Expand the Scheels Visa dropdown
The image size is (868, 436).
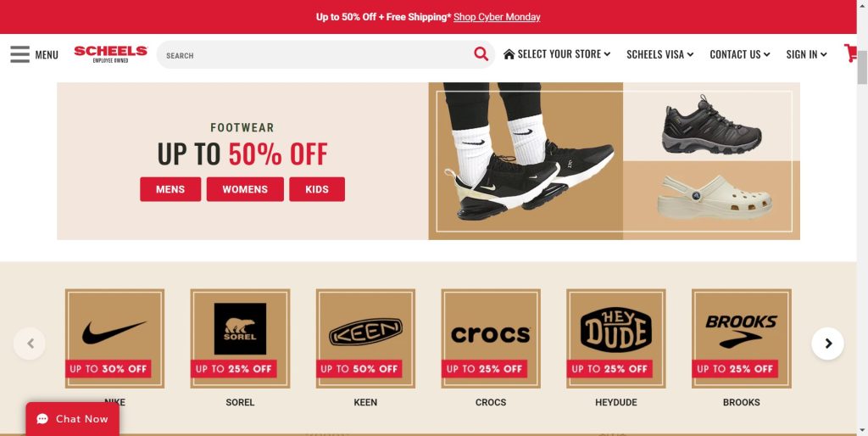coord(659,54)
